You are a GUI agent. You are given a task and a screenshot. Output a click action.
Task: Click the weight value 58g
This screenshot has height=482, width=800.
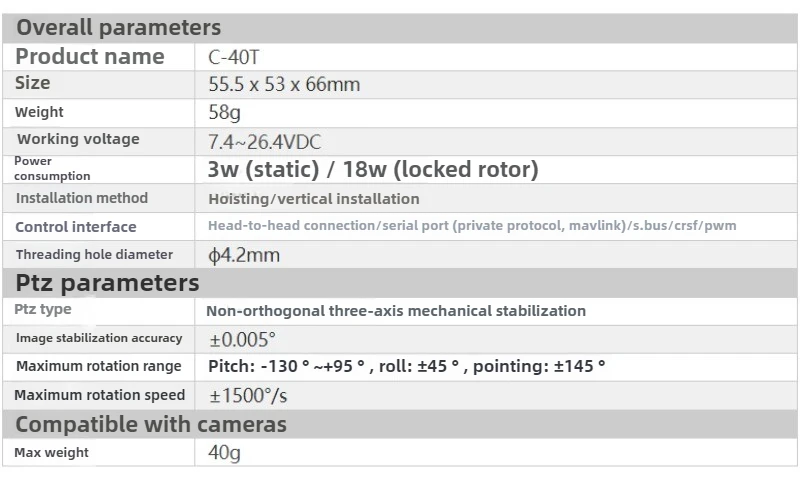point(224,113)
